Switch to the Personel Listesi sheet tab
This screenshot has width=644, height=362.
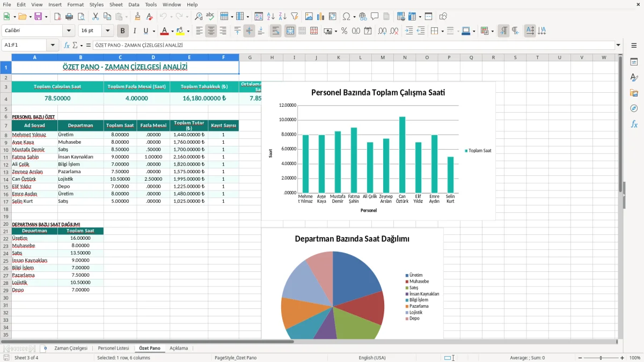click(x=113, y=348)
